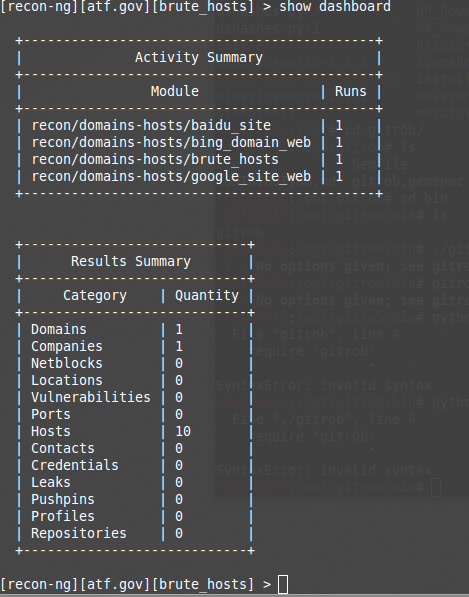Click the recon-ng prompt cursor at bottom

[x=283, y=584]
